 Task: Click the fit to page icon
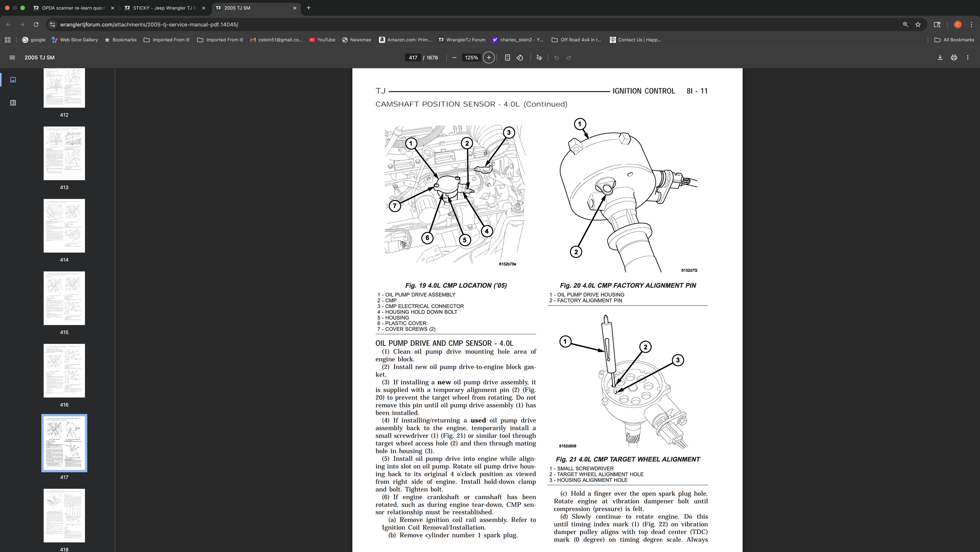point(507,58)
